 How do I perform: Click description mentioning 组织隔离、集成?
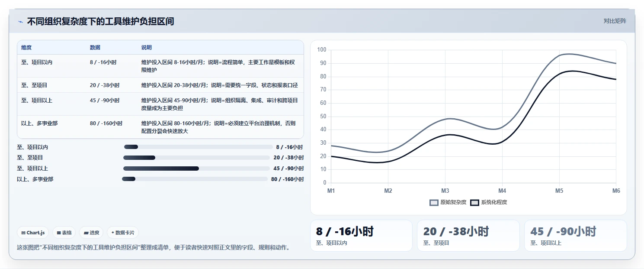[x=220, y=104]
